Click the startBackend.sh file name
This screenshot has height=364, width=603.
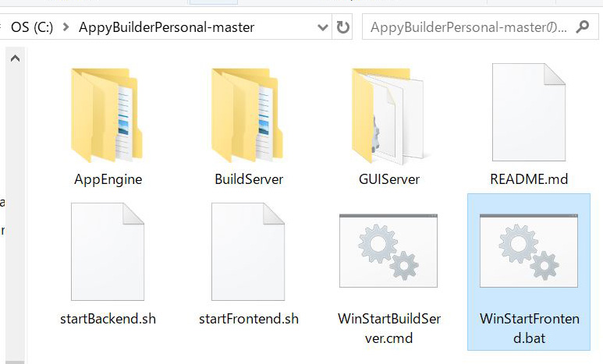(x=108, y=319)
